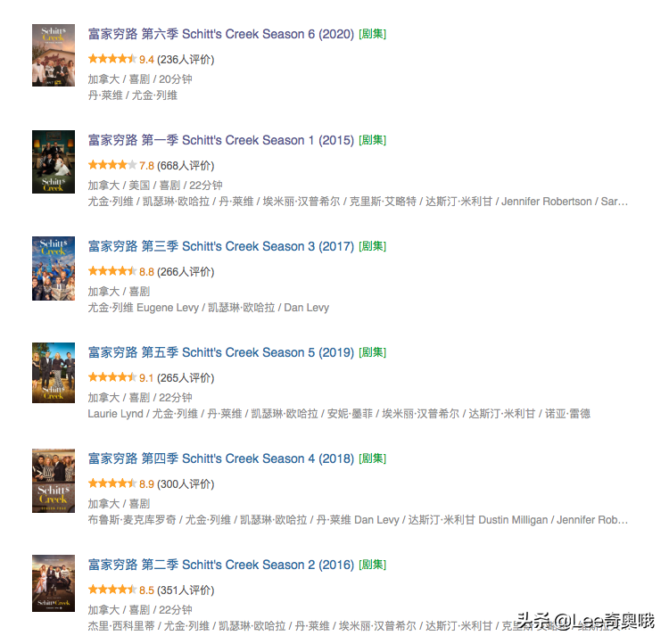Click the star rating icons for Season 4
669x644 pixels.
(x=112, y=483)
